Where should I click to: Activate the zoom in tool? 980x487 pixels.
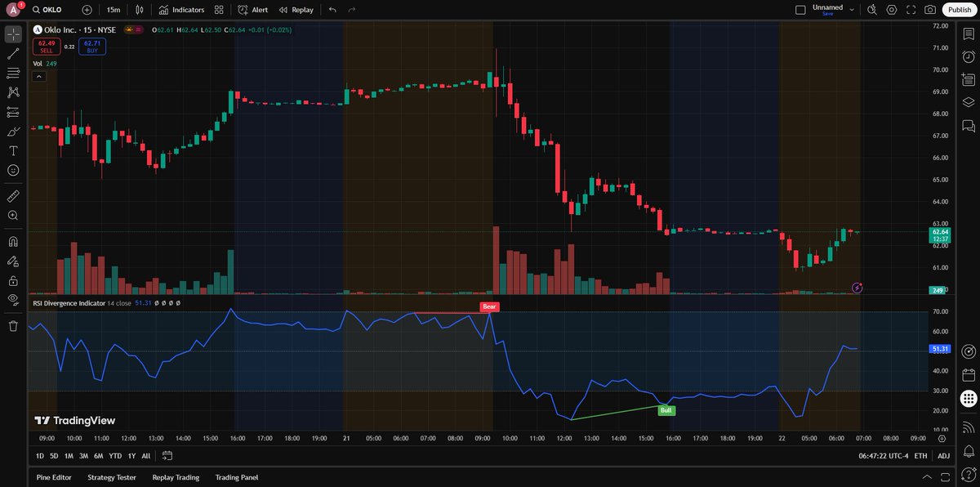click(x=13, y=216)
